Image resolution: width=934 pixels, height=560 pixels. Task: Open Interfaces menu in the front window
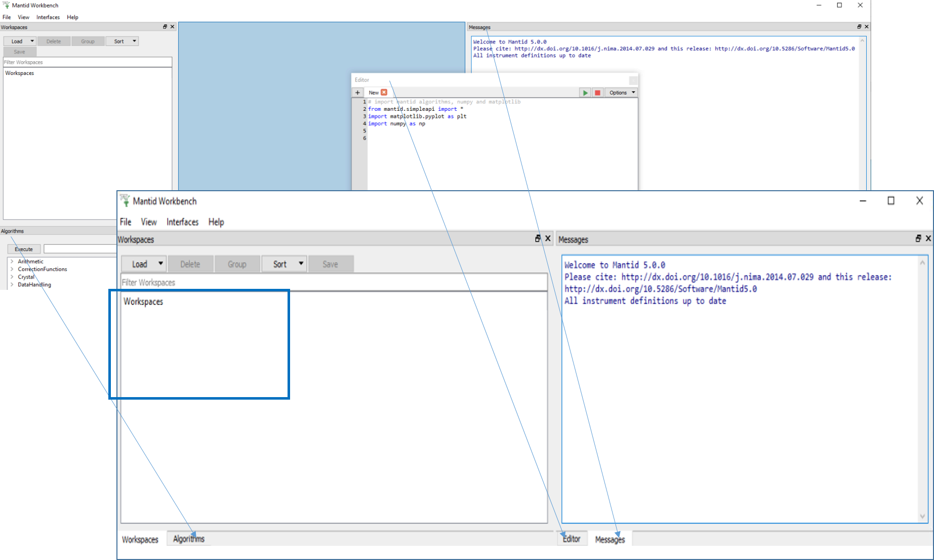(x=182, y=222)
